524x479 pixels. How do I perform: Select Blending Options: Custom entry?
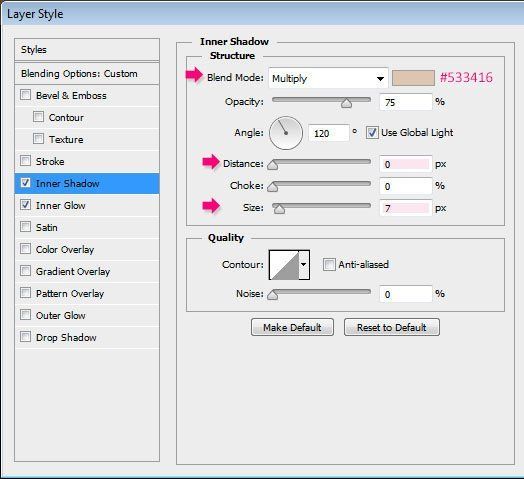point(87,74)
